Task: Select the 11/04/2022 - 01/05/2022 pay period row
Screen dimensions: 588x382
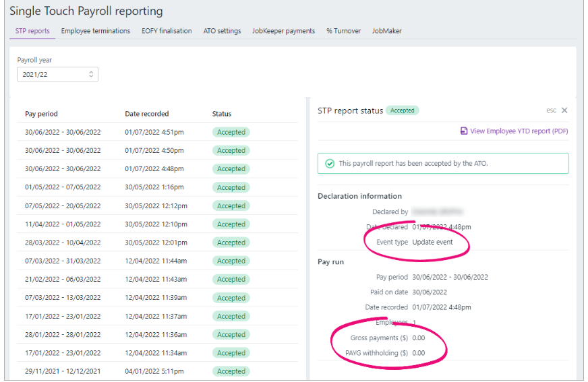Action: (63, 224)
